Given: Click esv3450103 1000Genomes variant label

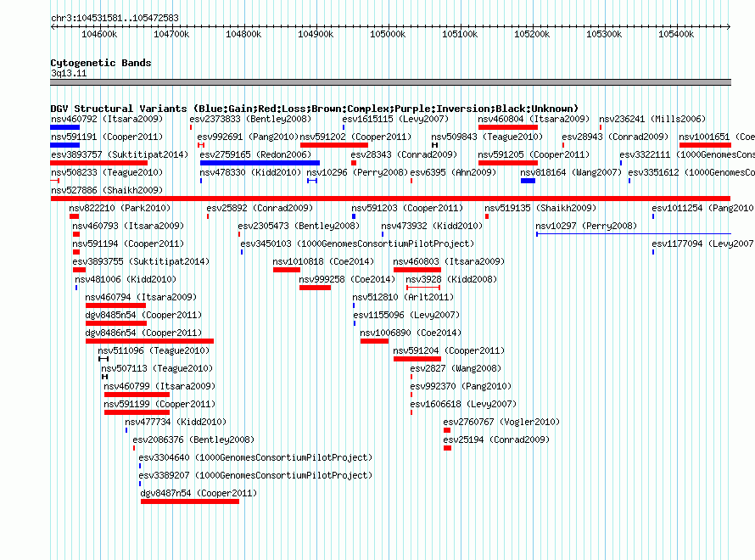Looking at the screenshot, I should click(x=357, y=244).
